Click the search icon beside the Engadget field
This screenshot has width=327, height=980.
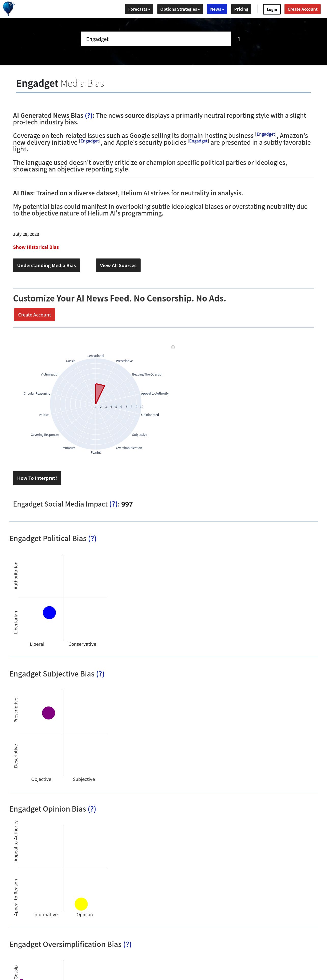[239, 39]
